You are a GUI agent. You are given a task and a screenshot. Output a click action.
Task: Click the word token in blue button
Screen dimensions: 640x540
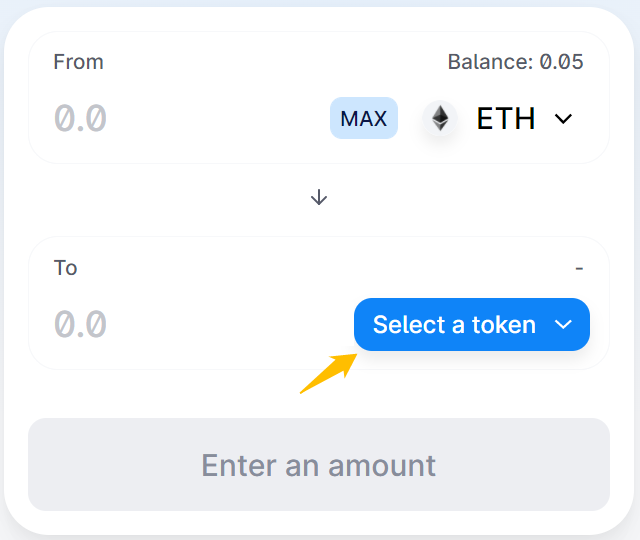pyautogui.click(x=504, y=325)
